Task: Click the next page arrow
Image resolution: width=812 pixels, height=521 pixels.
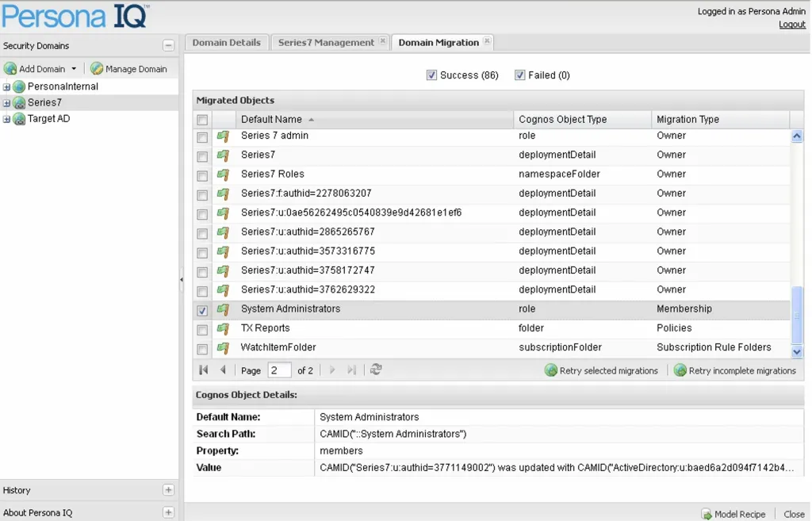Action: pyautogui.click(x=332, y=370)
